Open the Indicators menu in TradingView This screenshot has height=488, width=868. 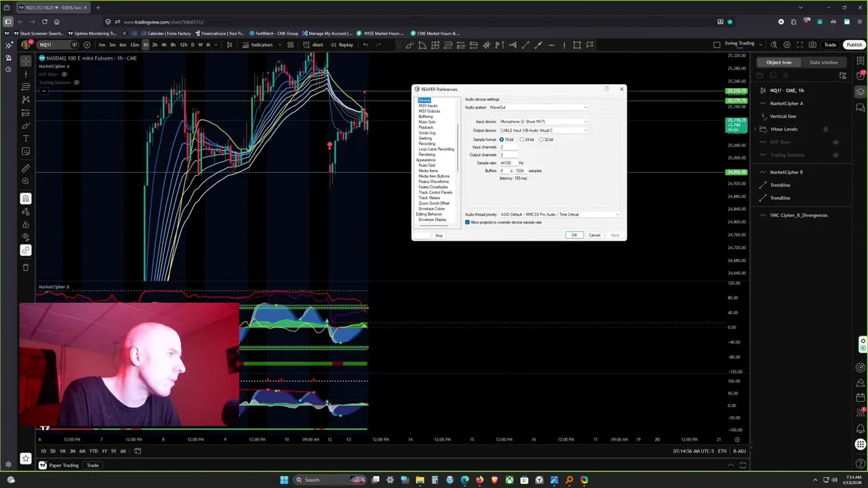pos(257,45)
